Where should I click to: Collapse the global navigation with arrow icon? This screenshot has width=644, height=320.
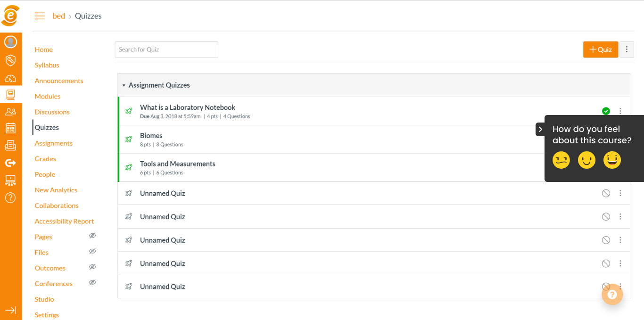tap(11, 310)
